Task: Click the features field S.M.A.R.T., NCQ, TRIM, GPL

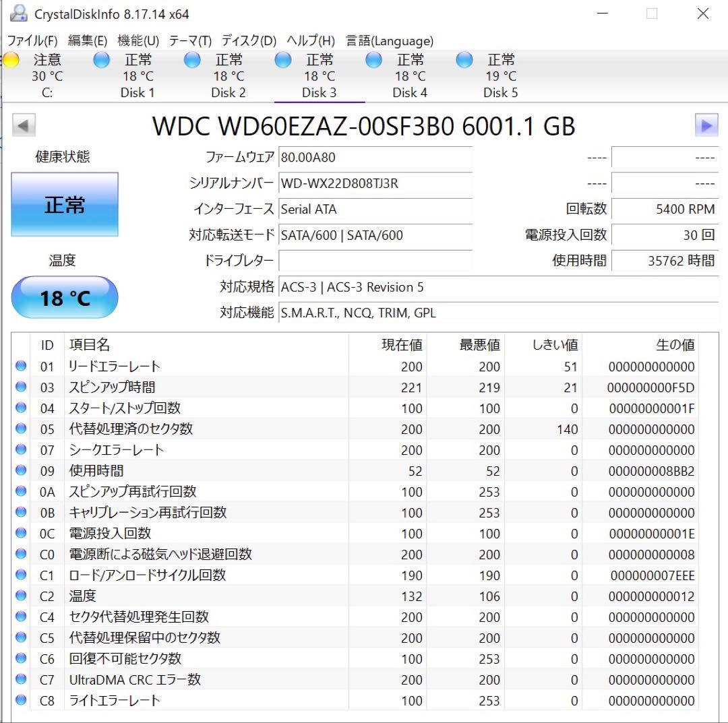Action: (498, 313)
